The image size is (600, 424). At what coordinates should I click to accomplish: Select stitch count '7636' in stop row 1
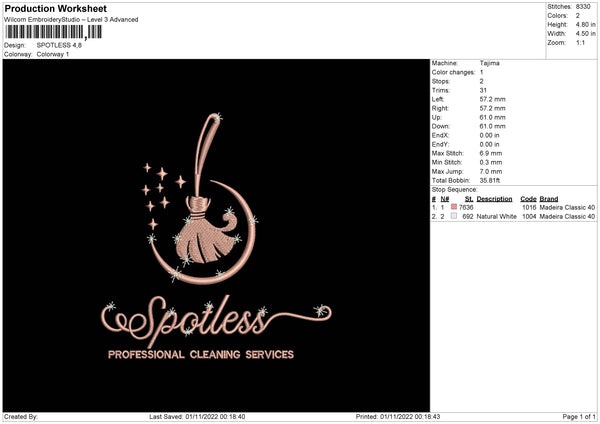pyautogui.click(x=466, y=207)
